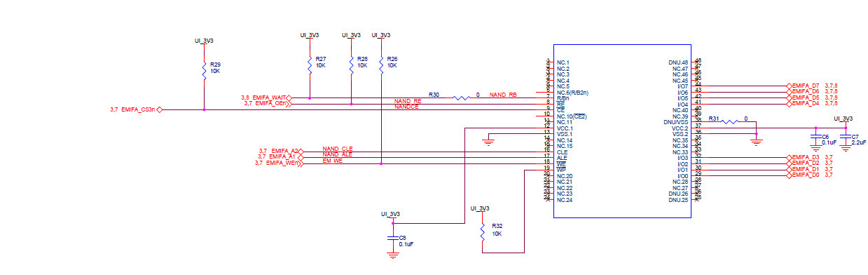The width and height of the screenshot is (868, 275).
Task: Select resistor R29 reference label
Action: (215, 65)
